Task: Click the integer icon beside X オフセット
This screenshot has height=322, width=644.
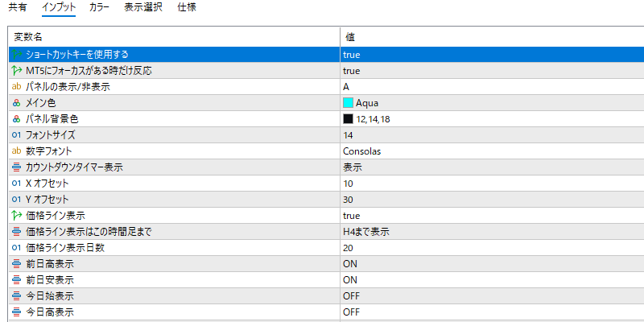Action: (x=16, y=184)
